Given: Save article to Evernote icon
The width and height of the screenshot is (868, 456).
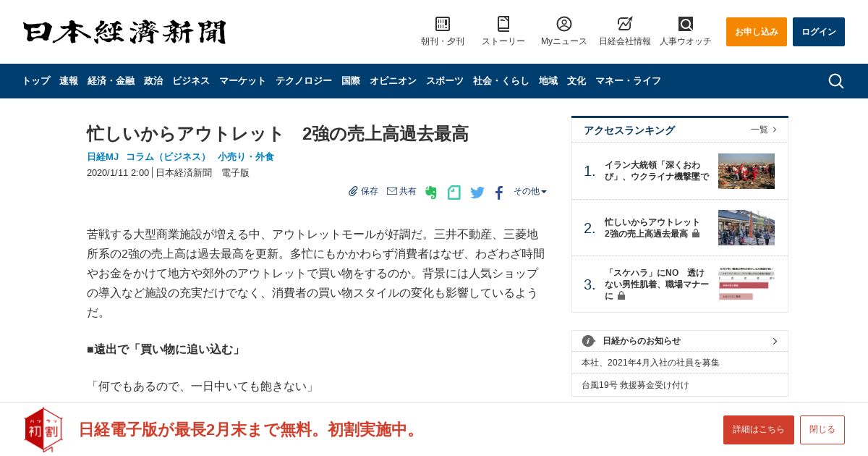Looking at the screenshot, I should coord(431,193).
